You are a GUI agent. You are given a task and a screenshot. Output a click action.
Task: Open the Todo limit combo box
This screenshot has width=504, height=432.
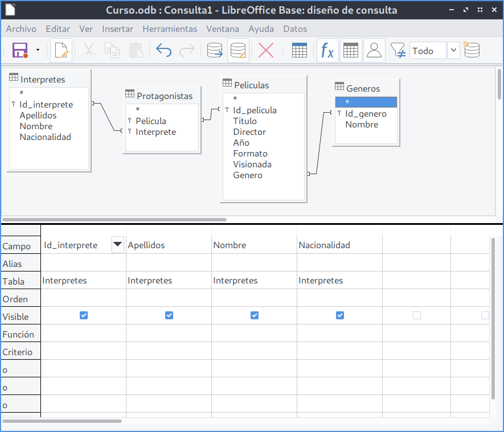click(x=428, y=51)
